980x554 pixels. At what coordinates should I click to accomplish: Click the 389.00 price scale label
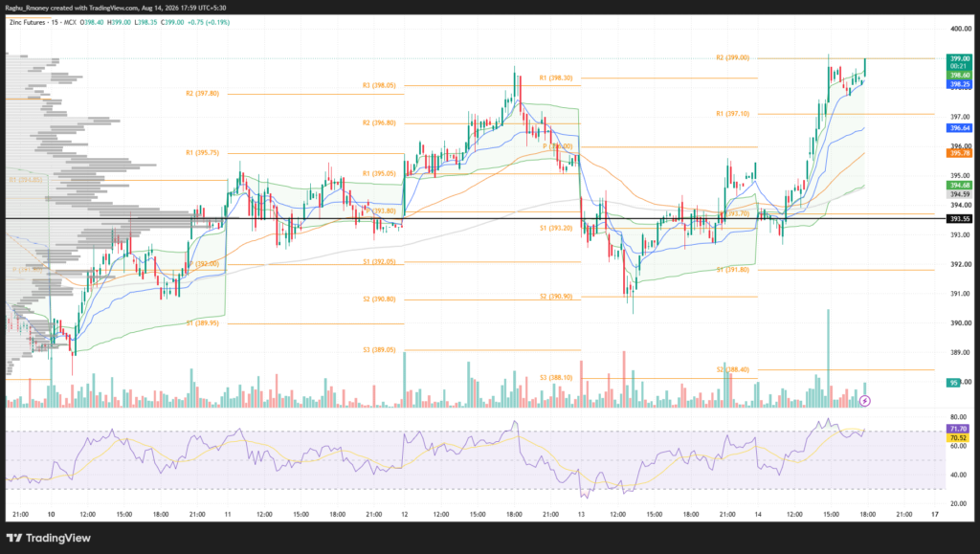[961, 352]
